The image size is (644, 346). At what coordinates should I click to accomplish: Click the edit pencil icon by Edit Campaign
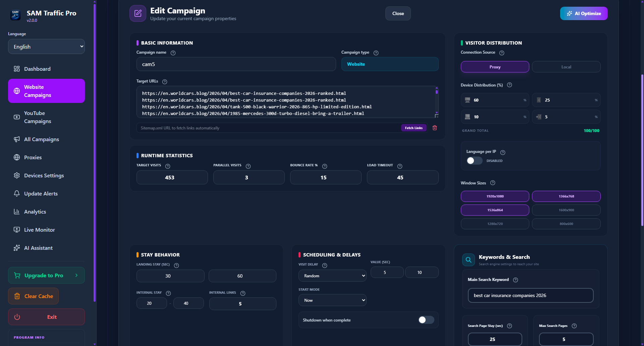click(x=138, y=13)
